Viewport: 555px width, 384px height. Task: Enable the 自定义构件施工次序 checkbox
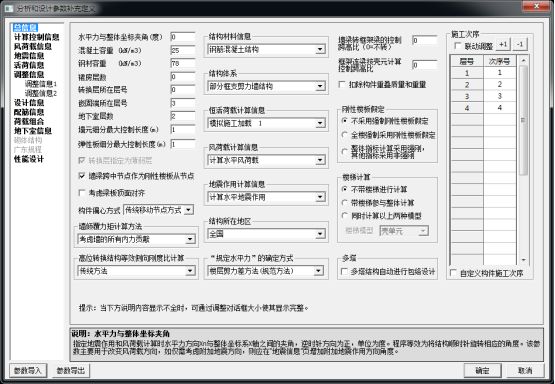(x=453, y=273)
